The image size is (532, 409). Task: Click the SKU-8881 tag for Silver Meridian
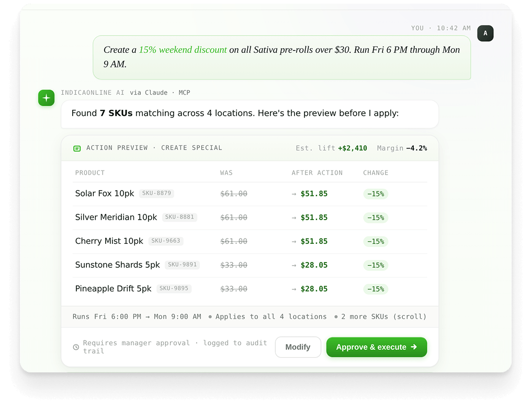point(179,217)
